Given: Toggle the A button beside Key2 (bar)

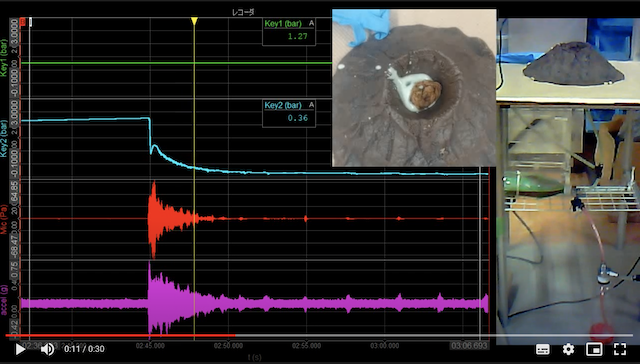Looking at the screenshot, I should point(311,105).
